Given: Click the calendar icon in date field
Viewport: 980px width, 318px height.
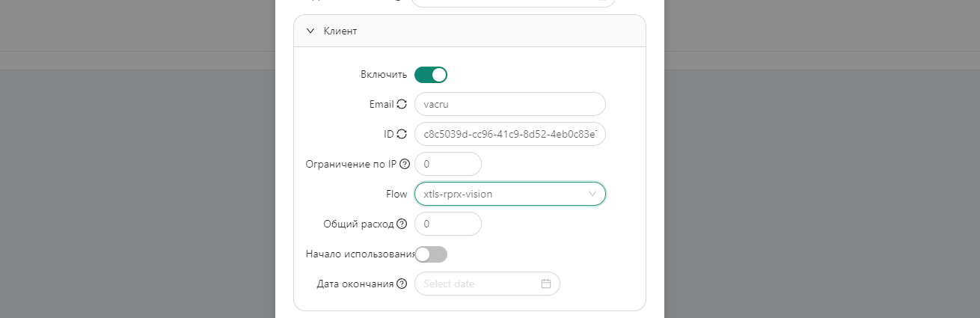Looking at the screenshot, I should click(546, 284).
